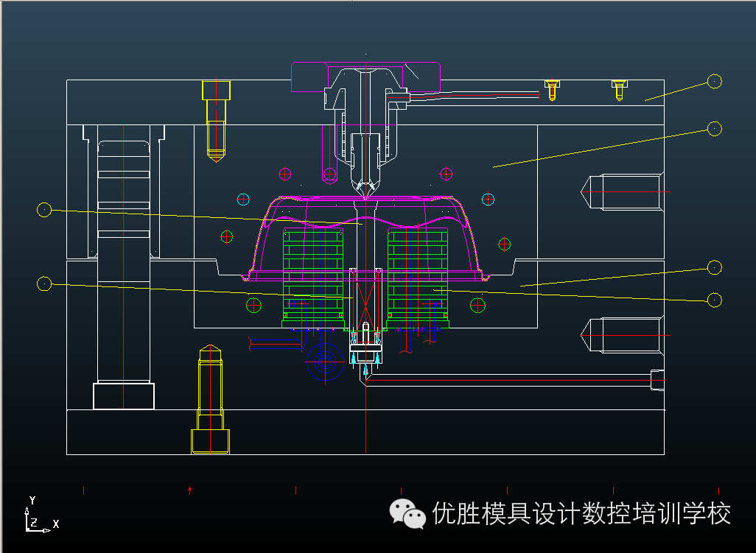This screenshot has width=756, height=553.
Task: Select the lower-right green crosshair circle
Action: click(x=477, y=305)
